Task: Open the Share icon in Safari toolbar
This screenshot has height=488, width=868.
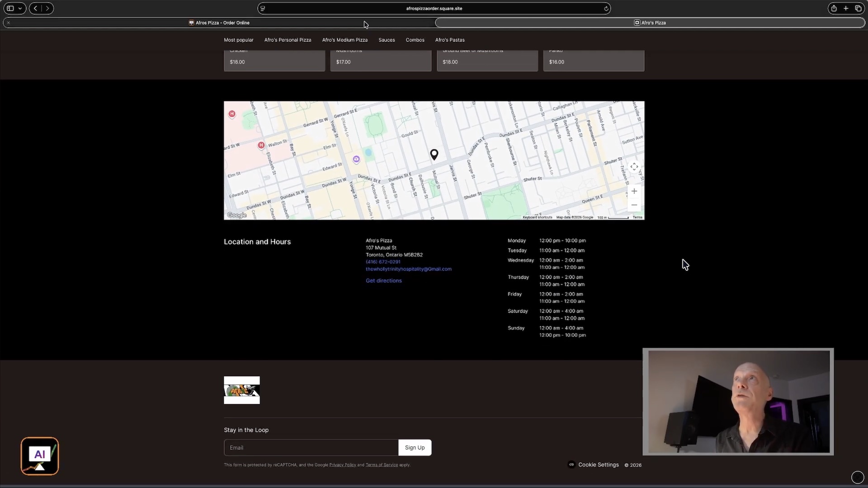Action: click(x=834, y=8)
